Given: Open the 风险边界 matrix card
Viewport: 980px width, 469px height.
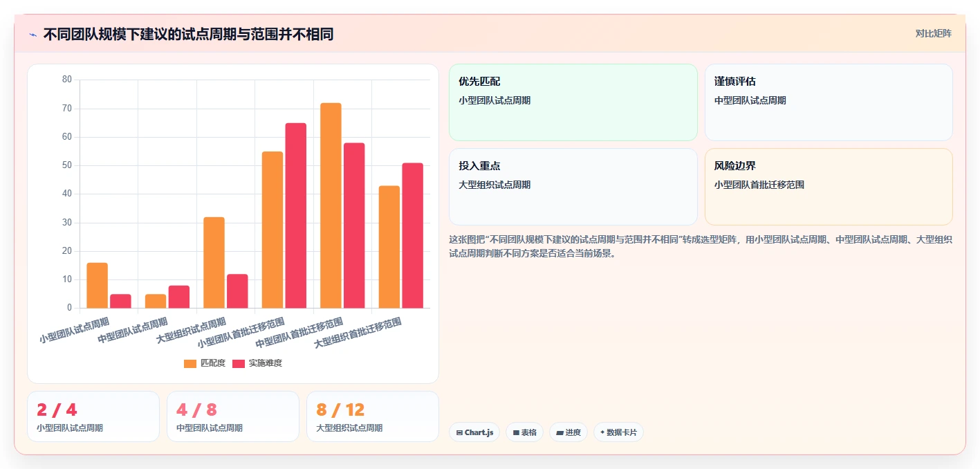Looking at the screenshot, I should pos(829,187).
